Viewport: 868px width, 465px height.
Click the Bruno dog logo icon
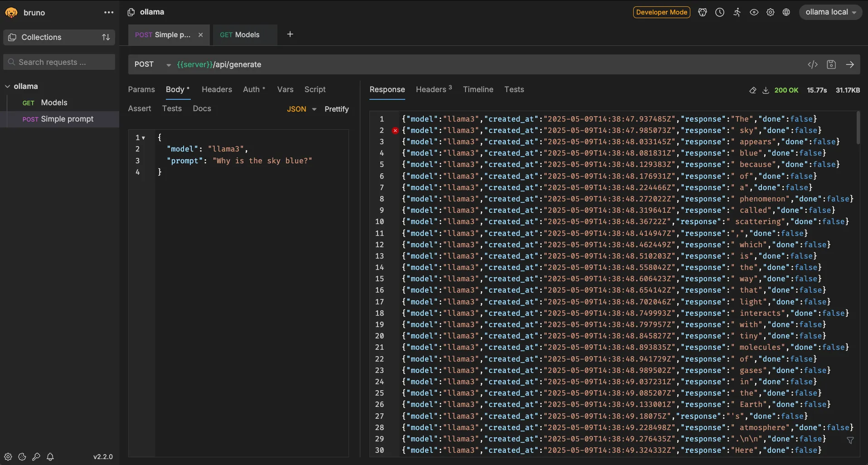click(11, 13)
